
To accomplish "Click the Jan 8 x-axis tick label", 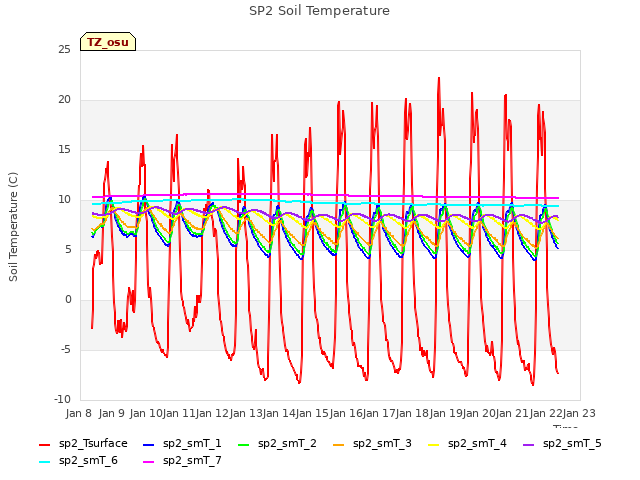I will click(79, 413).
